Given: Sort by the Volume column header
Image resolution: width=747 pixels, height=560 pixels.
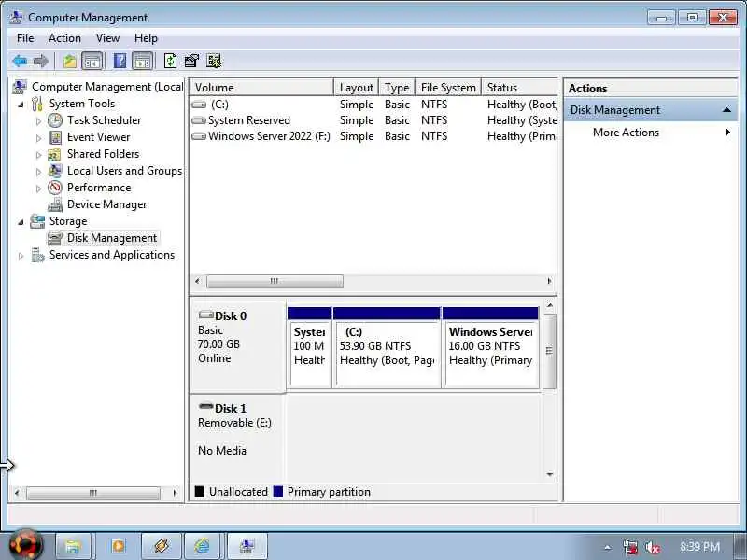Looking at the screenshot, I should (x=261, y=88).
